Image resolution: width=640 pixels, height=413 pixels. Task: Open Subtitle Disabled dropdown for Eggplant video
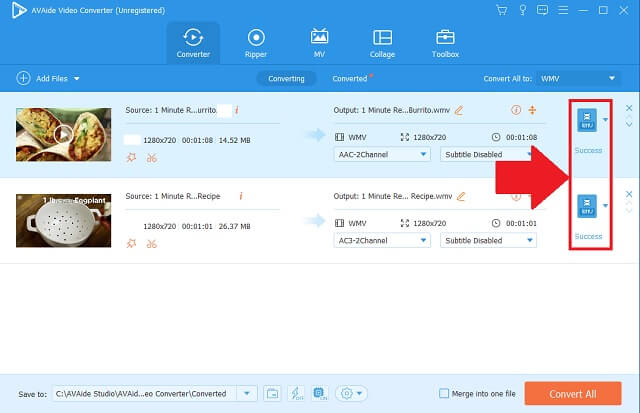point(488,240)
